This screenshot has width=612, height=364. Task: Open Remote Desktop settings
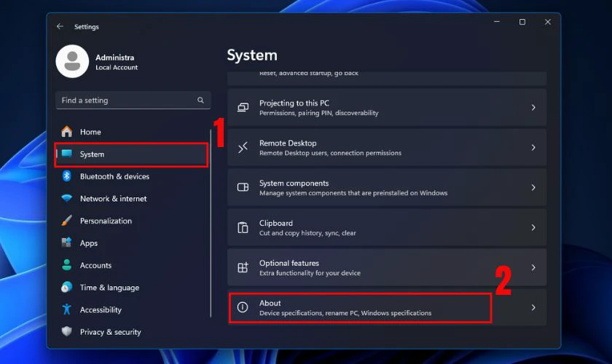click(x=387, y=148)
